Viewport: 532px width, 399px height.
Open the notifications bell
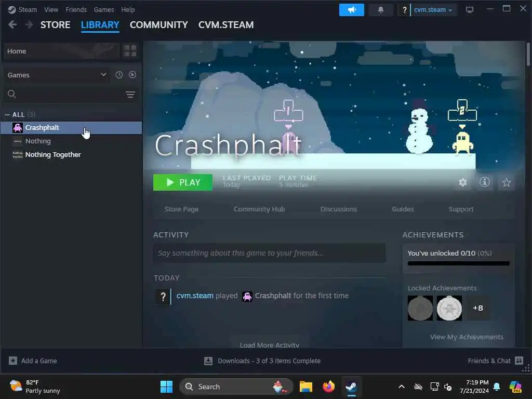pos(381,10)
